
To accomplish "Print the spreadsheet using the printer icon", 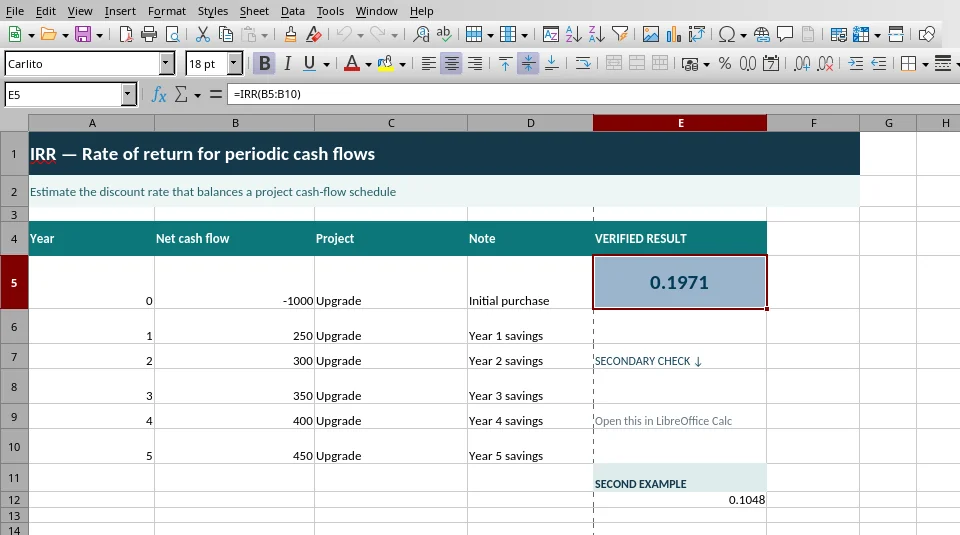I will click(149, 34).
